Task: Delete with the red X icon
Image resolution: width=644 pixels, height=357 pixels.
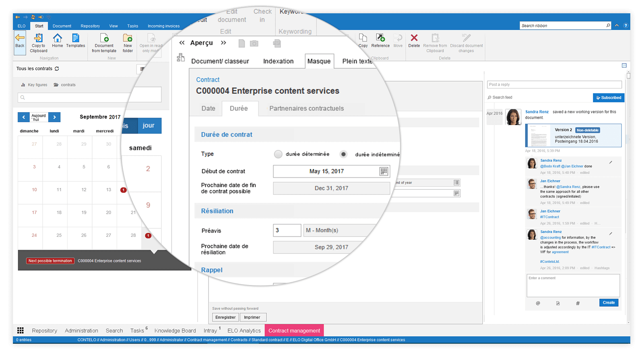Action: [x=414, y=38]
